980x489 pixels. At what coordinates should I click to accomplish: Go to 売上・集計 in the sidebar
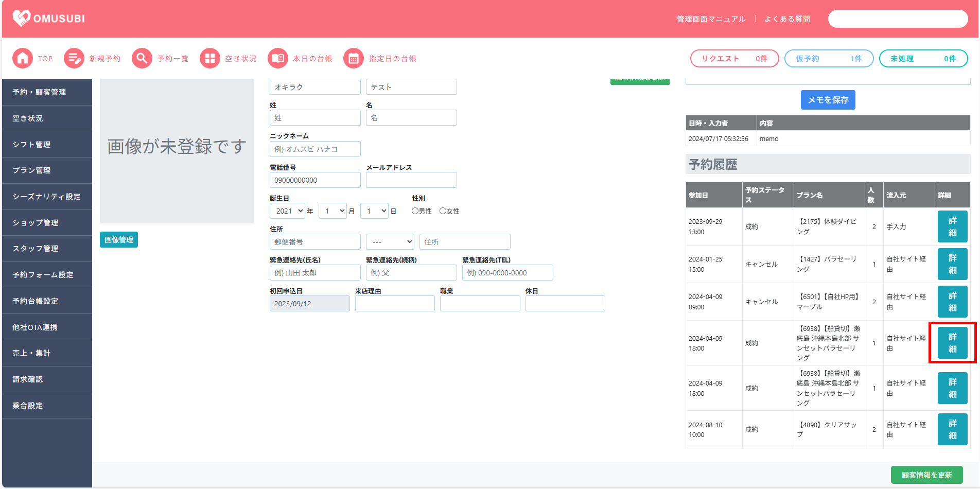47,353
